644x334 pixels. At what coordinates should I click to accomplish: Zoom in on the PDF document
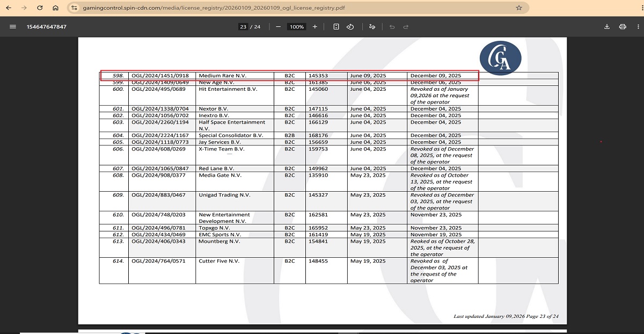pyautogui.click(x=315, y=27)
